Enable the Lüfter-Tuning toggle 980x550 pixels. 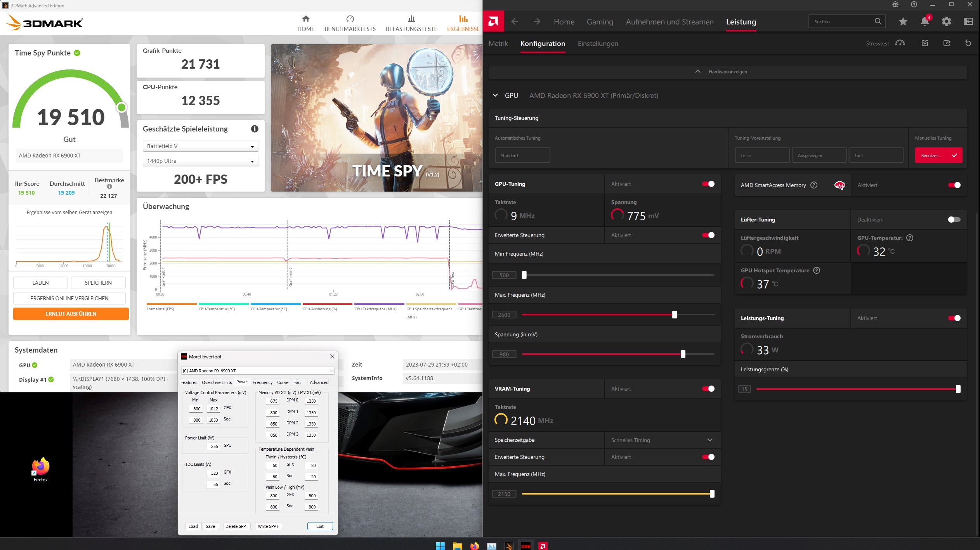[954, 220]
